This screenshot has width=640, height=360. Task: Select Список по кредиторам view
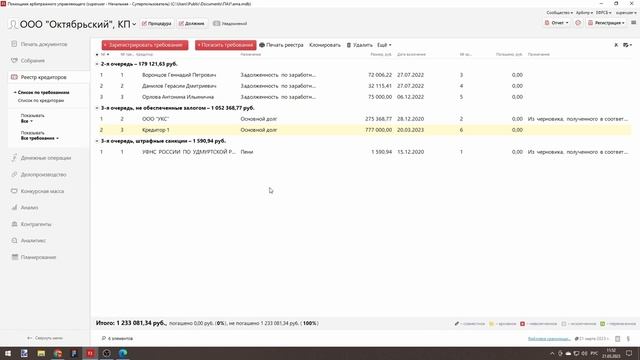point(41,100)
